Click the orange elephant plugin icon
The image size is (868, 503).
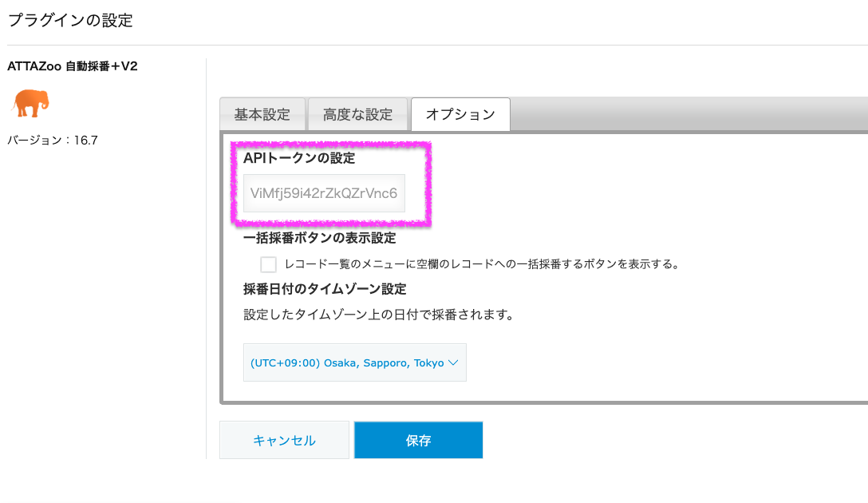click(30, 102)
